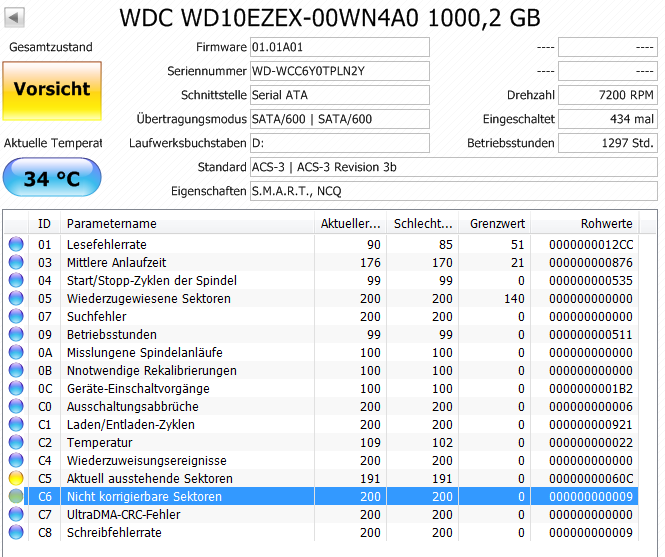Viewport: 665px width, 557px height.
Task: Click the Drehzahl field 7200 RPM
Action: (608, 95)
